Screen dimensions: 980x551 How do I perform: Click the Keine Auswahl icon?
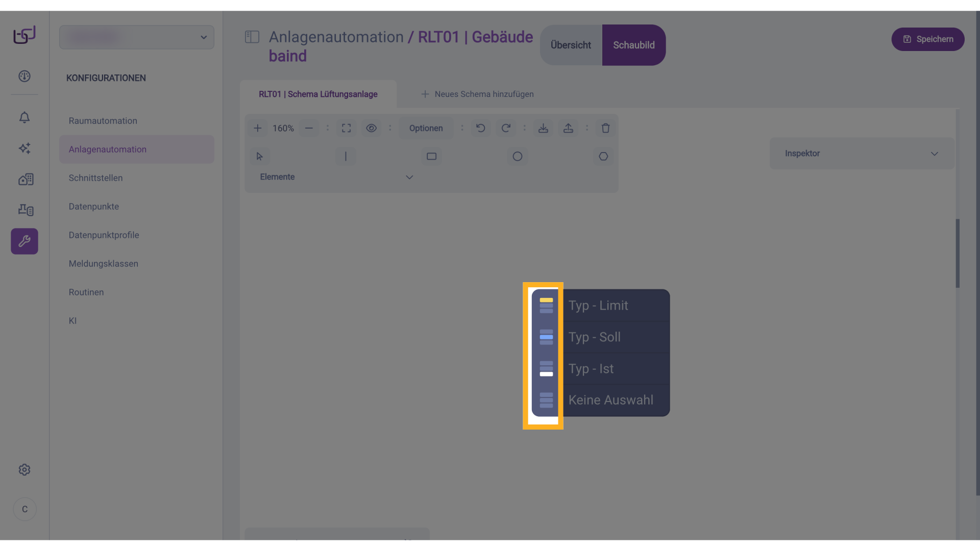point(546,400)
